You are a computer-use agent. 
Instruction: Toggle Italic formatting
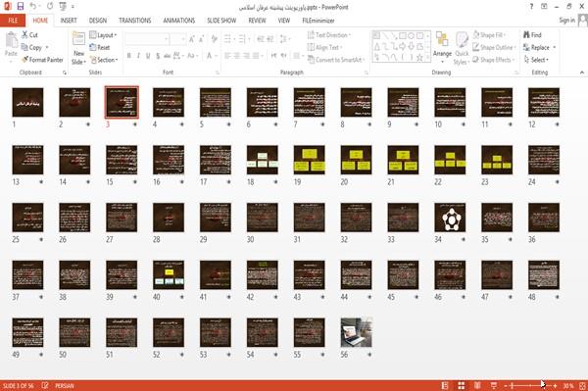point(138,56)
